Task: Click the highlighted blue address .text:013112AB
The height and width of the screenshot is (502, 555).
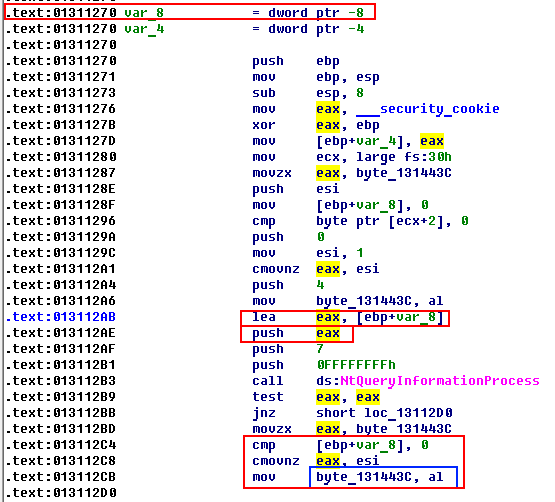Action: point(61,317)
